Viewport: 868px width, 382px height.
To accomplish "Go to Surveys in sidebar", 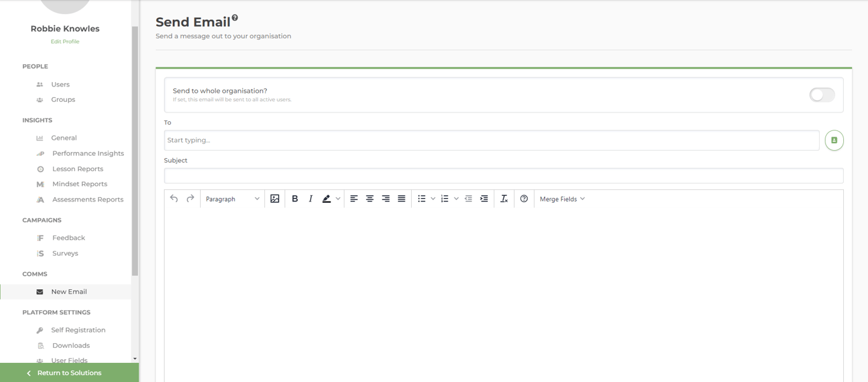I will click(65, 253).
